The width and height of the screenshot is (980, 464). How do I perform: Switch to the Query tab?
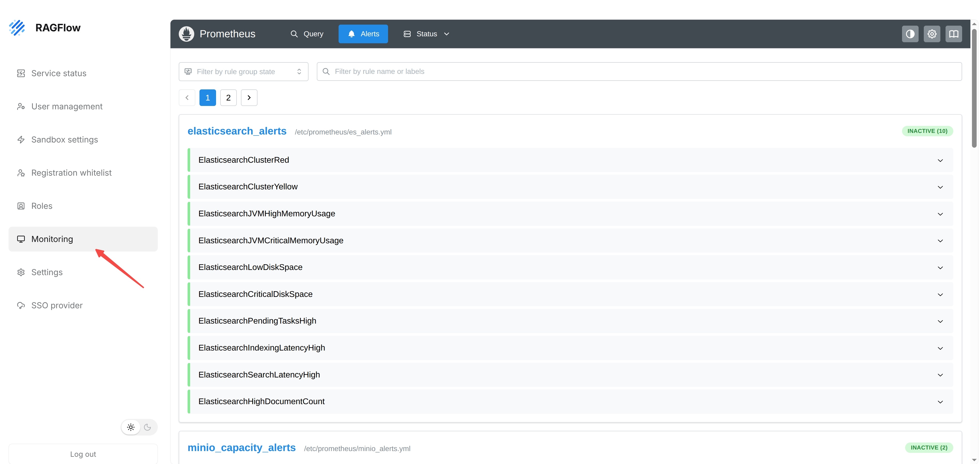click(307, 34)
